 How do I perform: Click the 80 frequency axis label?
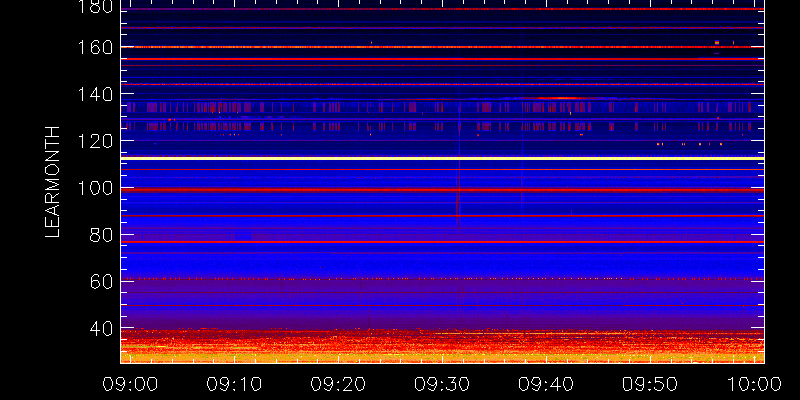pyautogui.click(x=102, y=235)
